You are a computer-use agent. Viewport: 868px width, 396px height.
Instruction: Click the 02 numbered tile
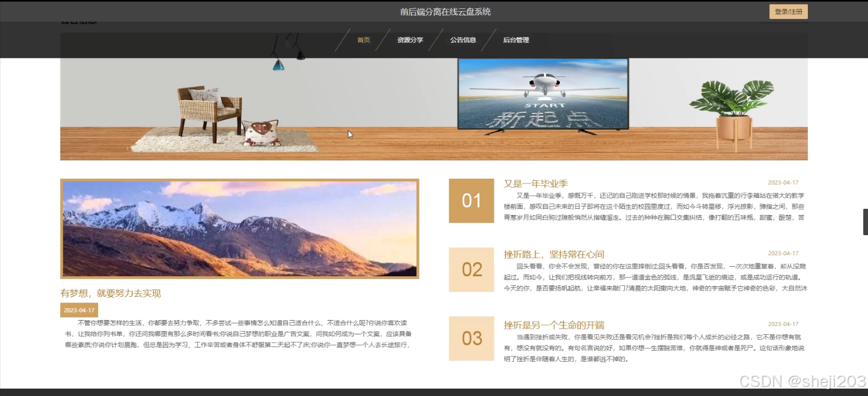[x=472, y=269]
